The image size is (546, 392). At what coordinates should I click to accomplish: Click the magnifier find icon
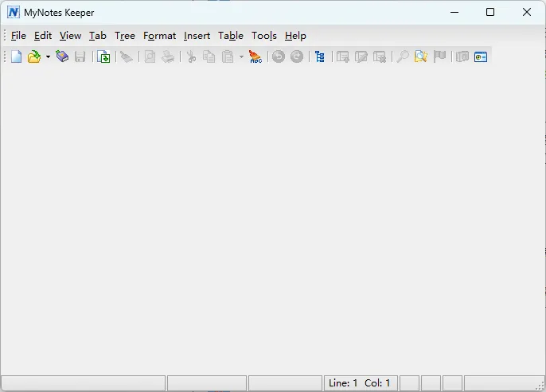[x=403, y=56]
